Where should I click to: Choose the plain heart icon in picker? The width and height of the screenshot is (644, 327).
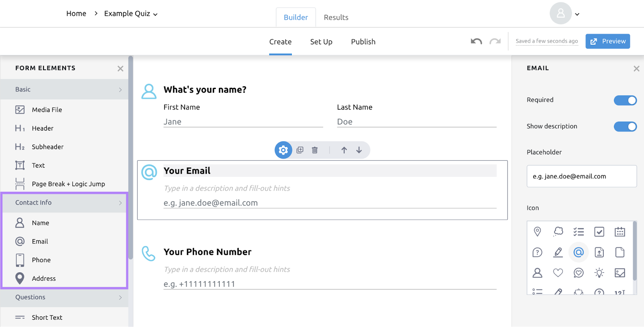[x=558, y=273]
